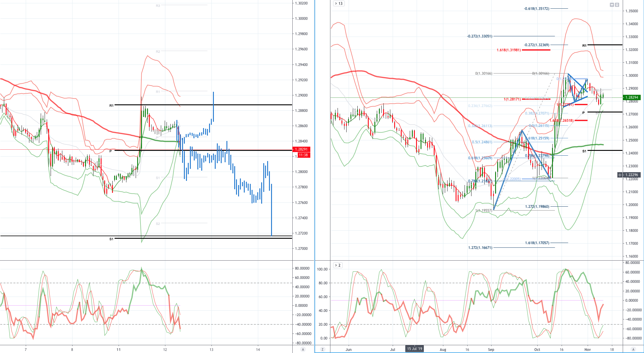
Task: Select the 1.272(1.16671) Fibonacci label
Action: coord(480,248)
